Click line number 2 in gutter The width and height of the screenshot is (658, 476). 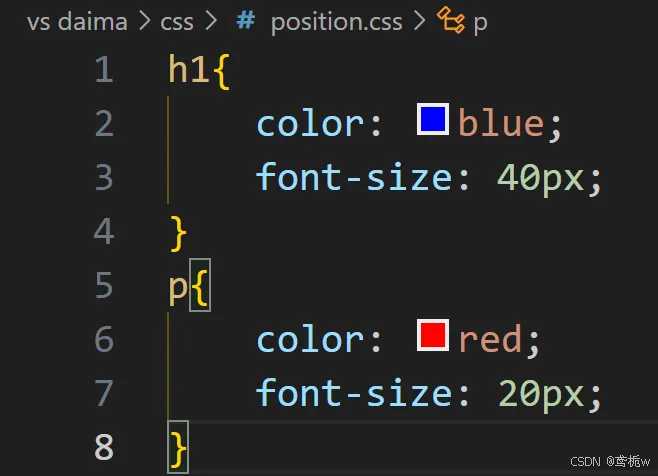click(104, 123)
